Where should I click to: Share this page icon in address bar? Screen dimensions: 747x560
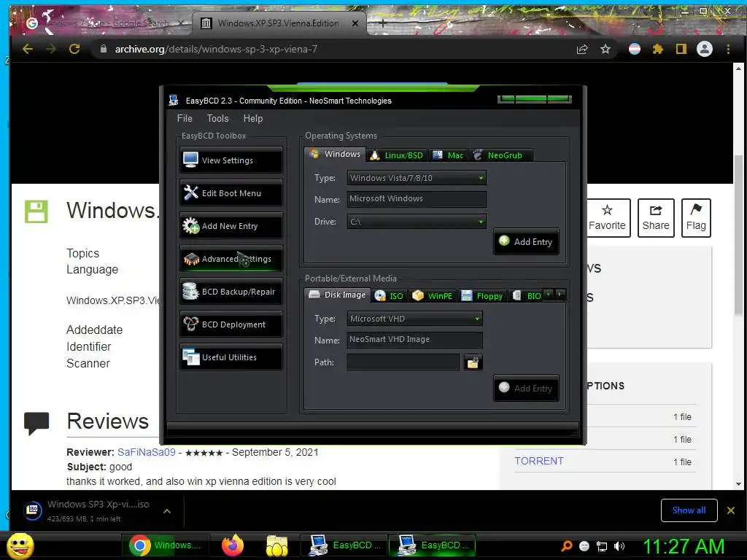coord(582,49)
